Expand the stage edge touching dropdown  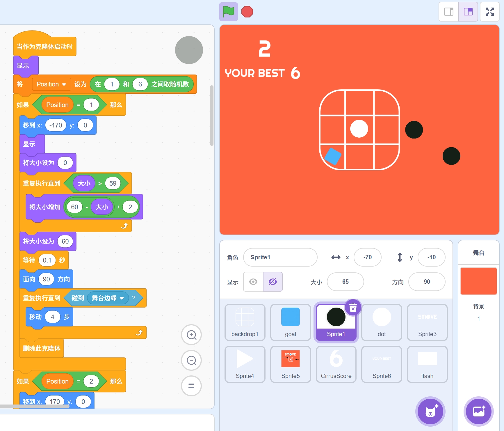coord(122,298)
